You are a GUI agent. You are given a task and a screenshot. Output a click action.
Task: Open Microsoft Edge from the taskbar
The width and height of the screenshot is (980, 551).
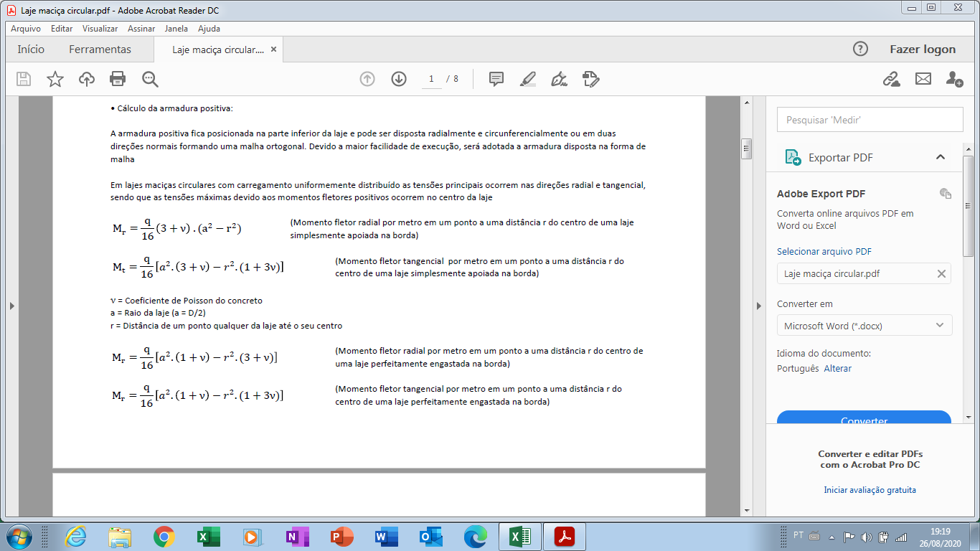pyautogui.click(x=475, y=536)
